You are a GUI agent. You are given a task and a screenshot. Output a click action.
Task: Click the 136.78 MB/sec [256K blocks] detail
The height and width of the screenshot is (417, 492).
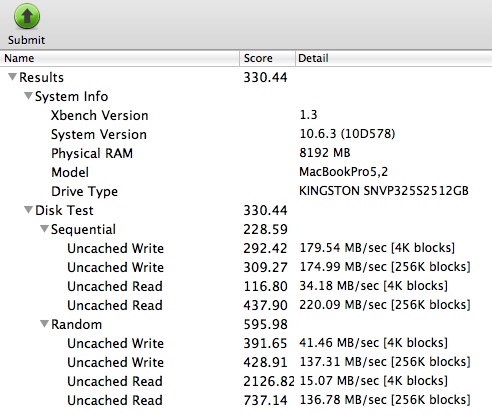tap(385, 400)
